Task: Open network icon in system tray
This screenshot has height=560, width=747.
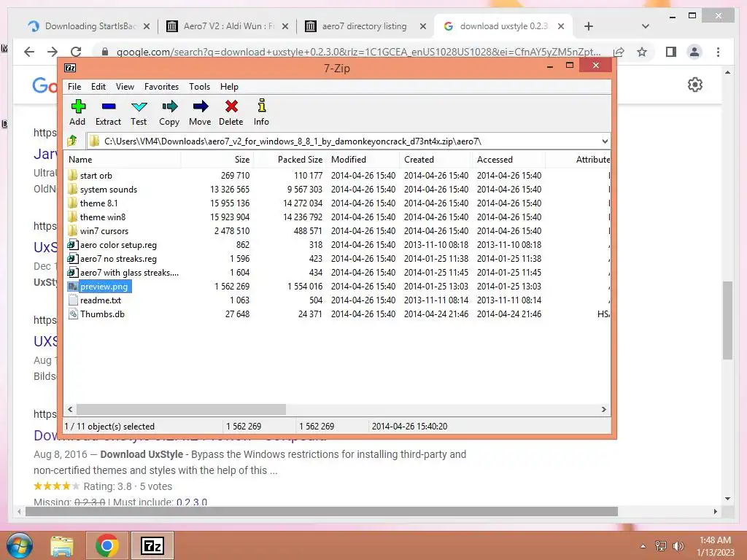Action: [661, 545]
